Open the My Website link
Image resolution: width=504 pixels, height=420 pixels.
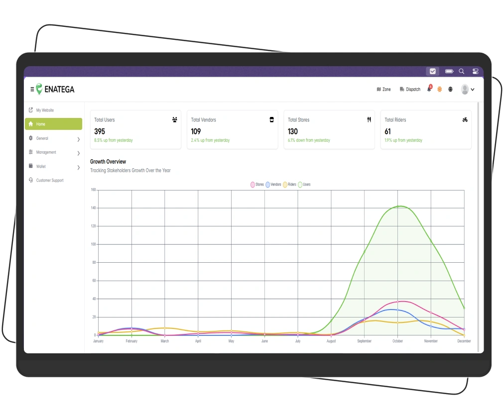(45, 110)
